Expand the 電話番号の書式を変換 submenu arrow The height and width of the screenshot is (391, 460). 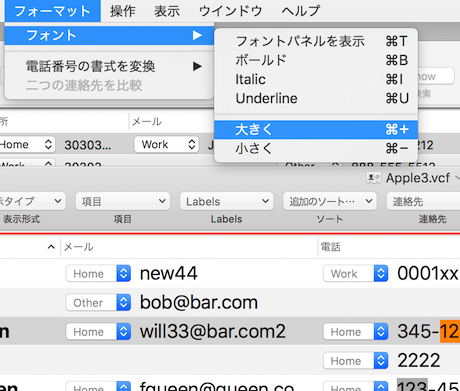click(197, 66)
